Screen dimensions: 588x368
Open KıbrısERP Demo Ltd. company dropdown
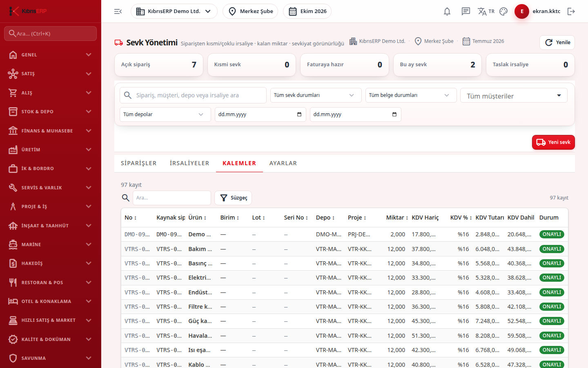pos(174,11)
